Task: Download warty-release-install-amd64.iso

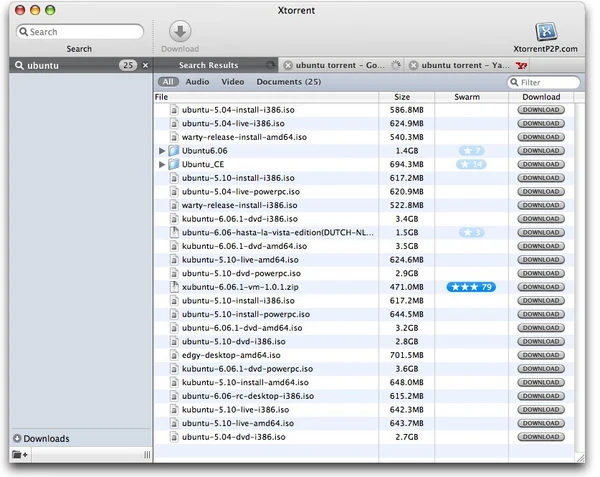Action: click(541, 137)
